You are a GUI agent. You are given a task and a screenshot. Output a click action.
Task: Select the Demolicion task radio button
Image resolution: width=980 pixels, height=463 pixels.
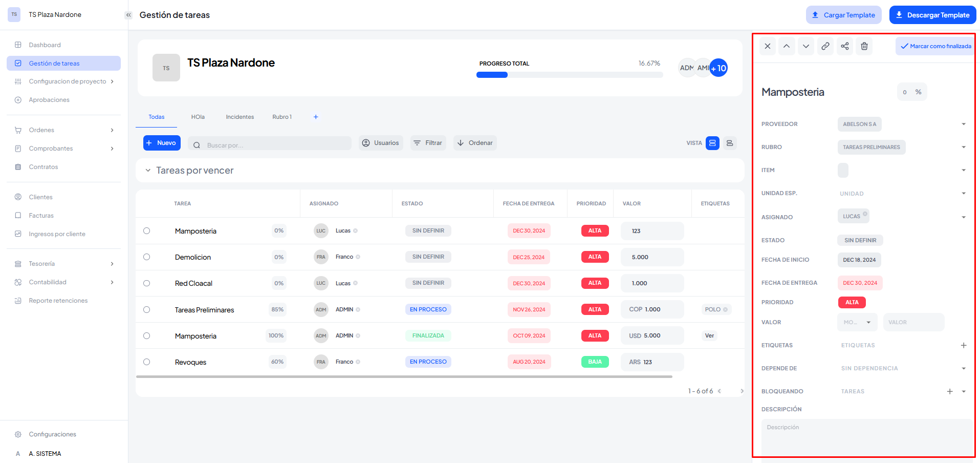[147, 257]
